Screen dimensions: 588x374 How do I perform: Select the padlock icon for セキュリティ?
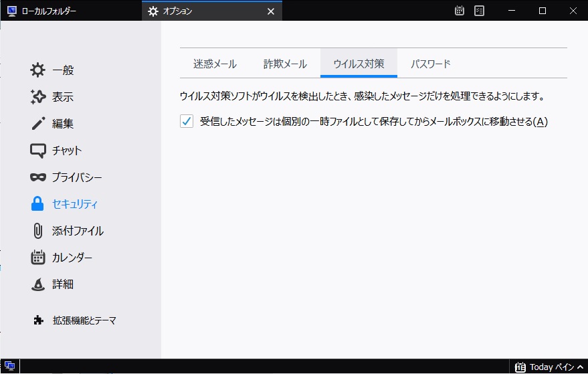(x=38, y=204)
